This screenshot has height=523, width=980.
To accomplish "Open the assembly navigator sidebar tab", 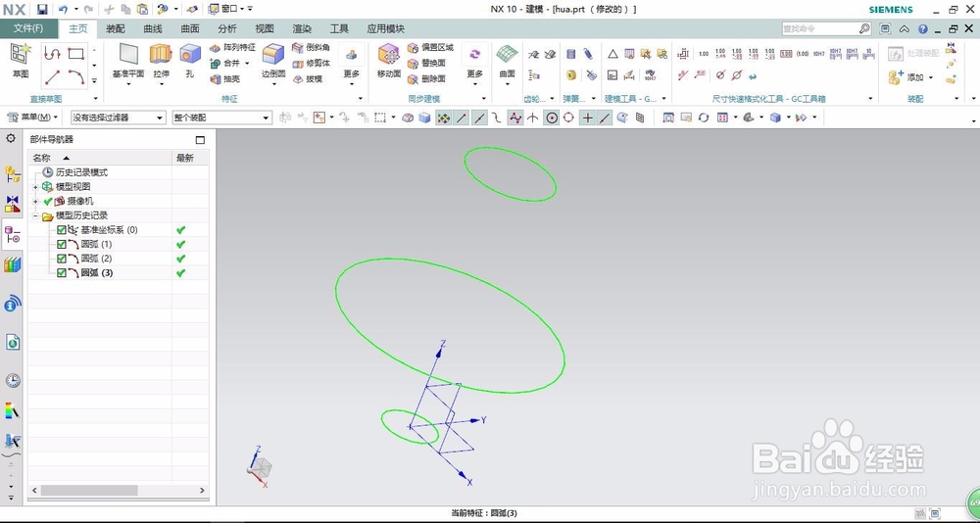I will tap(13, 173).
